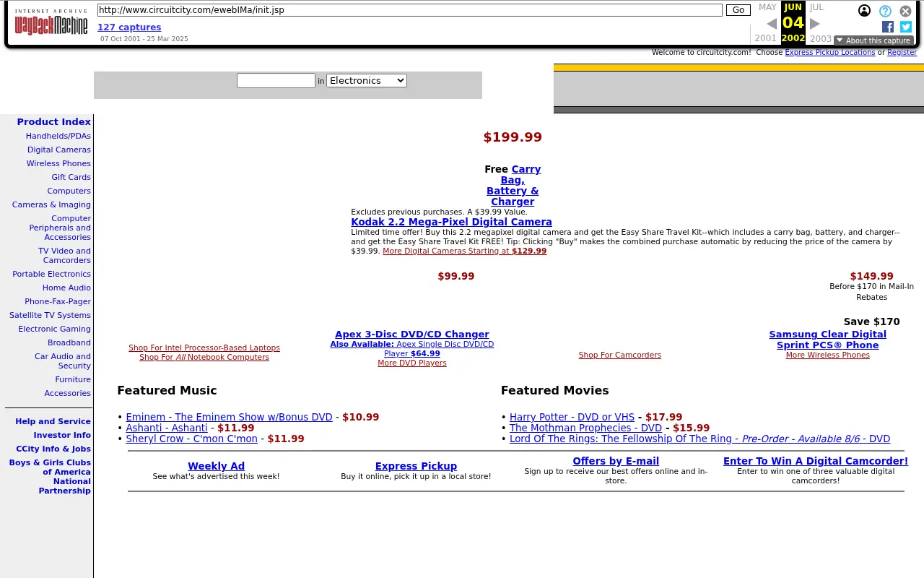
Task: Open the Wayback user account icon
Action: pyautogui.click(x=864, y=11)
